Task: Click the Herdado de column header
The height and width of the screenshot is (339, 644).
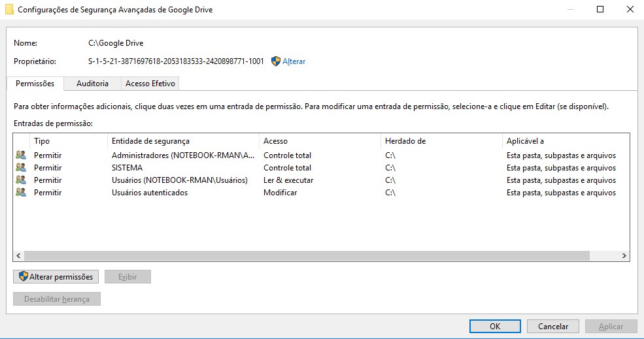Action: point(441,141)
